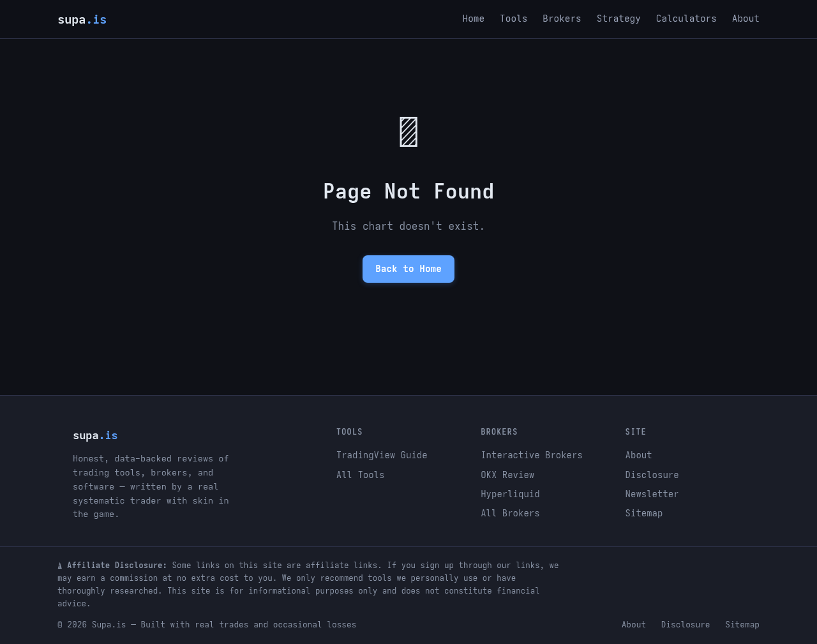Open the All Brokers listing
Viewport: 817px width, 644px height.
510,513
